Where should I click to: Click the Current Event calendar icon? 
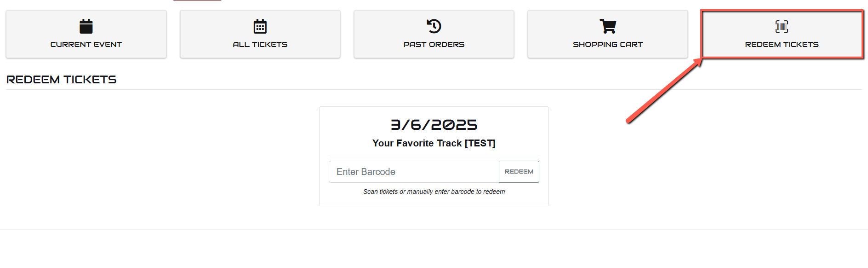(x=86, y=26)
